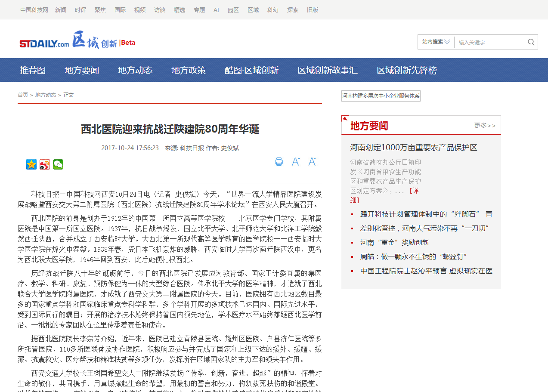Share article via WeChat icon
This screenshot has width=548, height=392.
click(x=58, y=164)
